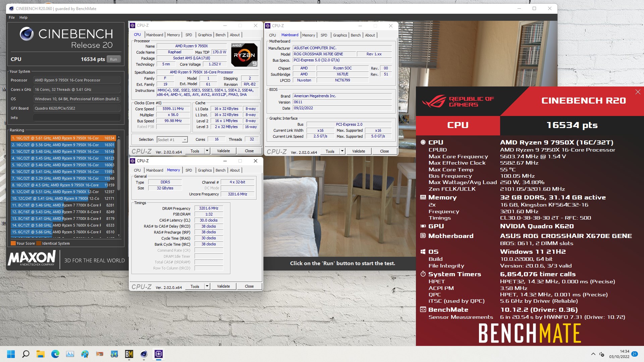644x362 pixels.
Task: Click Validate in CPU-Z Mainboard window
Action: (359, 151)
